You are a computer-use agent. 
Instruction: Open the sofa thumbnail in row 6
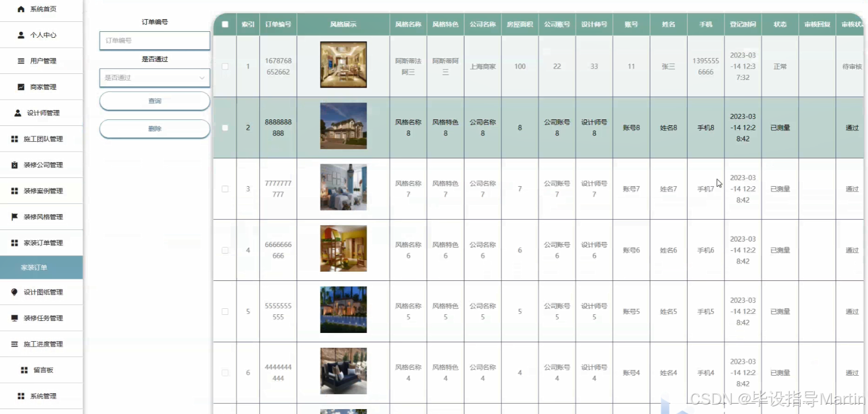pos(344,371)
